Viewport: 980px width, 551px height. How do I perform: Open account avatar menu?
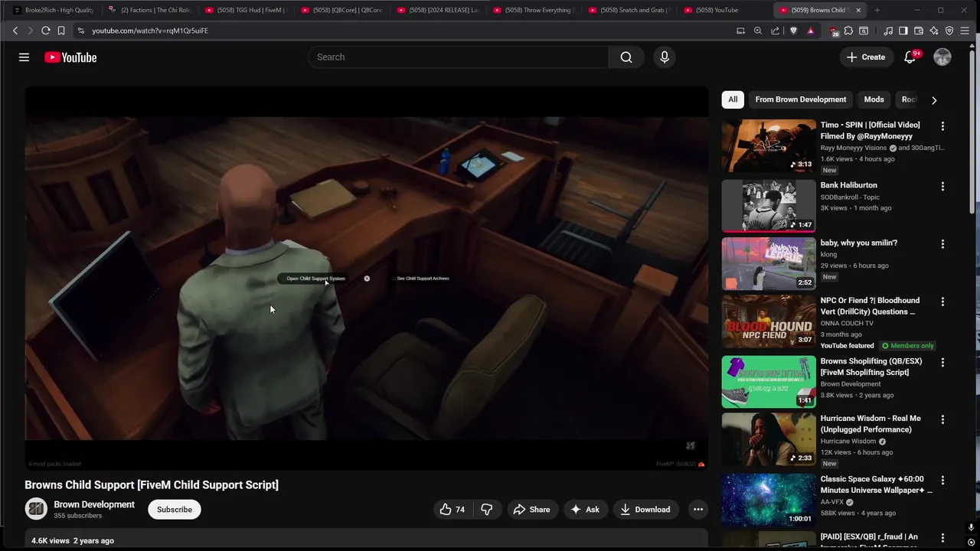[x=942, y=57]
